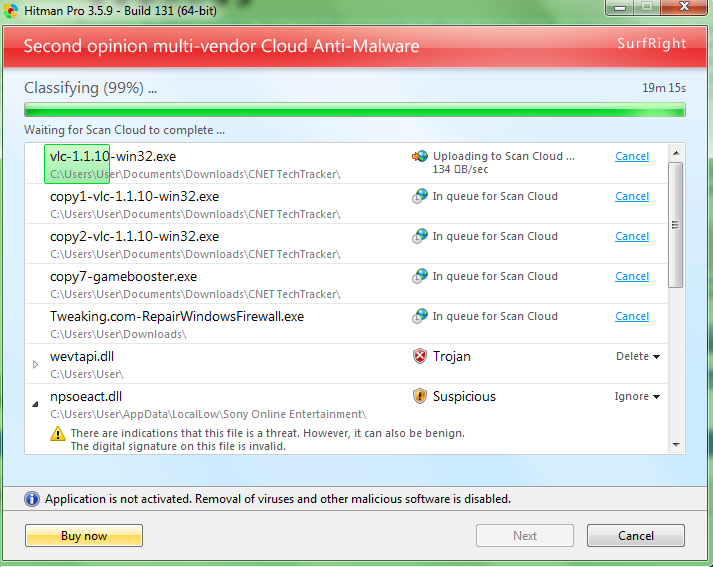Click the bottom Cancel button
Screen dimensions: 713x567
coord(636,536)
